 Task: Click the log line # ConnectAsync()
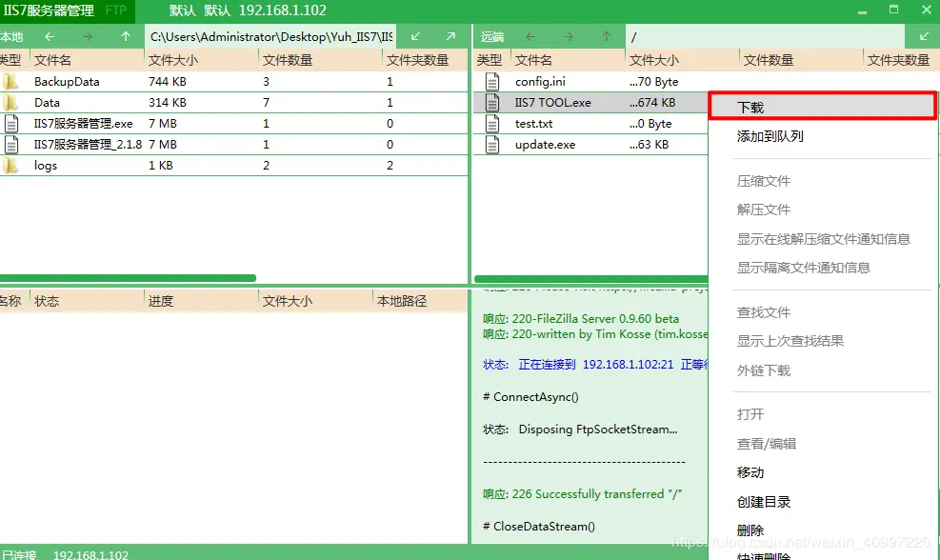click(x=530, y=397)
